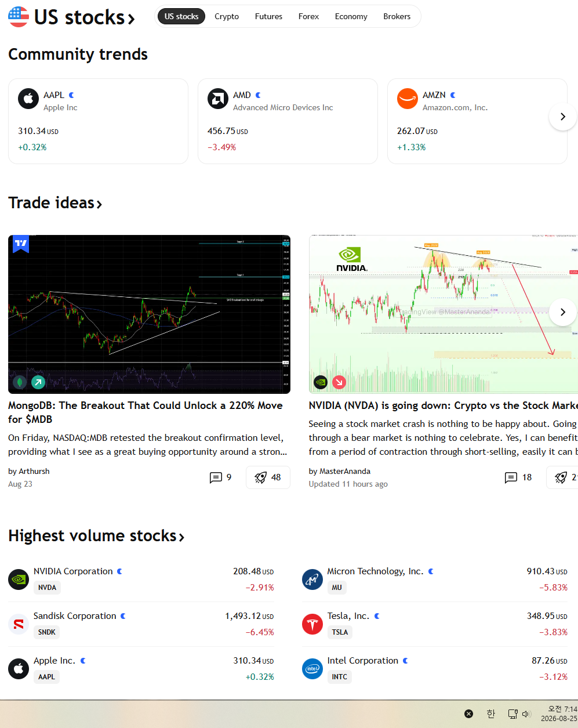The width and height of the screenshot is (578, 728).
Task: Click the Micron Technology logo icon
Action: coord(312,579)
